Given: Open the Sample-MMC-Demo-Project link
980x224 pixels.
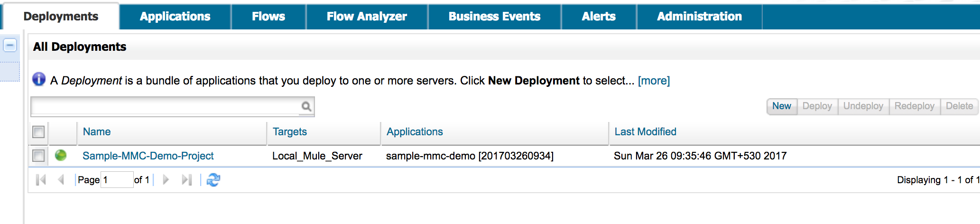Looking at the screenshot, I should click(148, 156).
